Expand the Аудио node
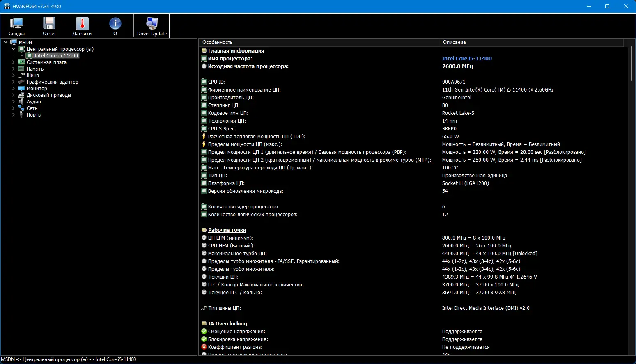 (x=13, y=101)
